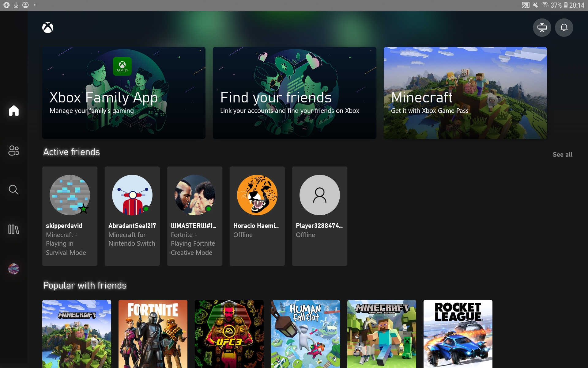Open Fortnite game tile
Image resolution: width=588 pixels, height=368 pixels.
[x=153, y=334]
